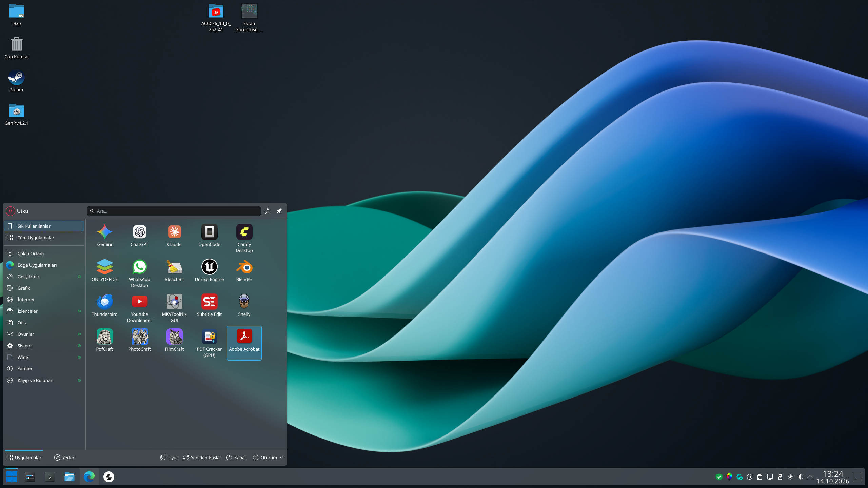
Task: Open Thunderbird mail client
Action: [104, 305]
